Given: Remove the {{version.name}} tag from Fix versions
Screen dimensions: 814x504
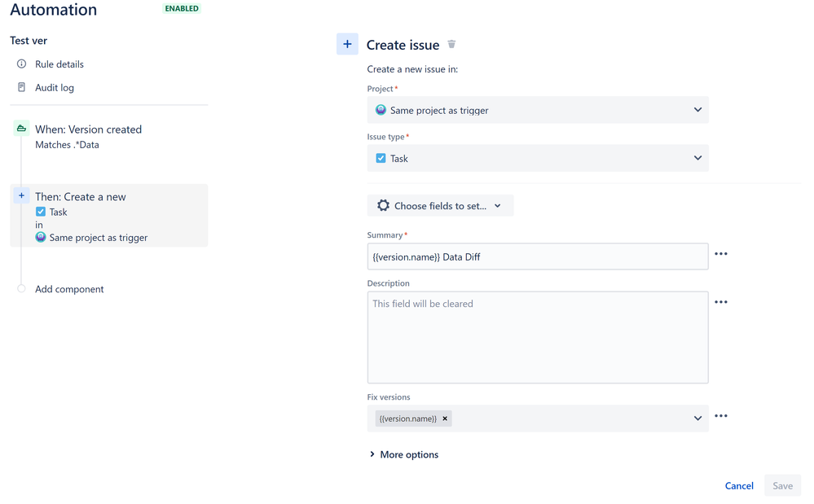Looking at the screenshot, I should pos(445,419).
